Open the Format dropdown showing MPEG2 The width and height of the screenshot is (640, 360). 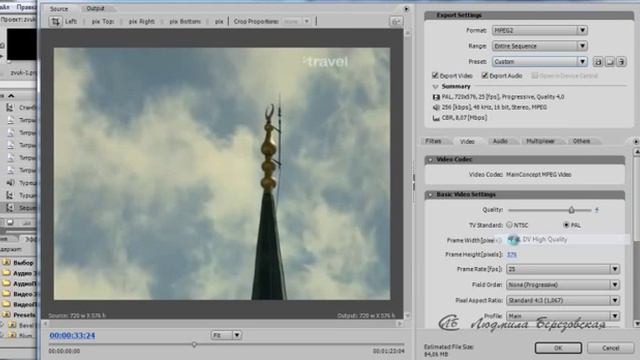click(540, 30)
